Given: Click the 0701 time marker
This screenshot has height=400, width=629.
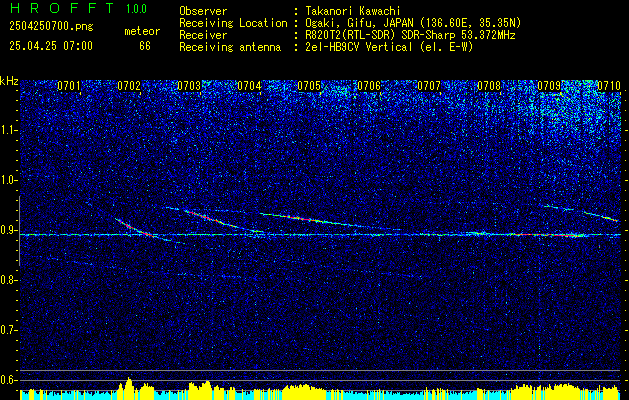Looking at the screenshot, I should [x=69, y=86].
